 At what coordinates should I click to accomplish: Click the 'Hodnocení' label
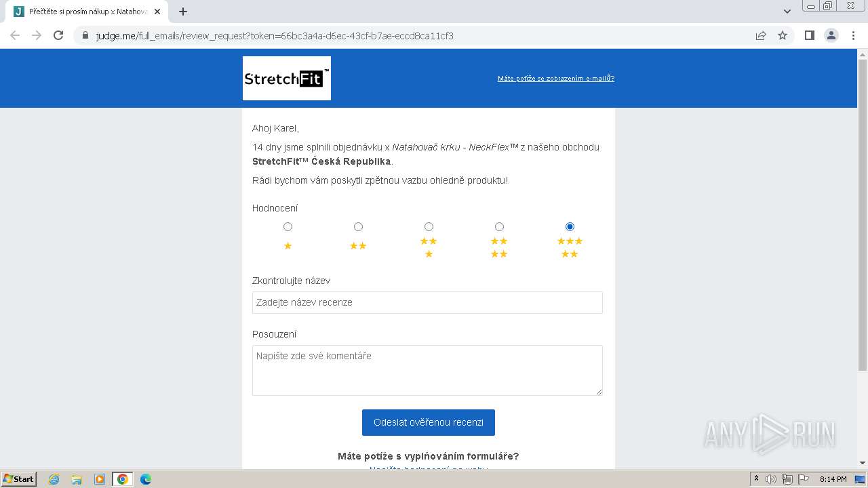coord(275,208)
